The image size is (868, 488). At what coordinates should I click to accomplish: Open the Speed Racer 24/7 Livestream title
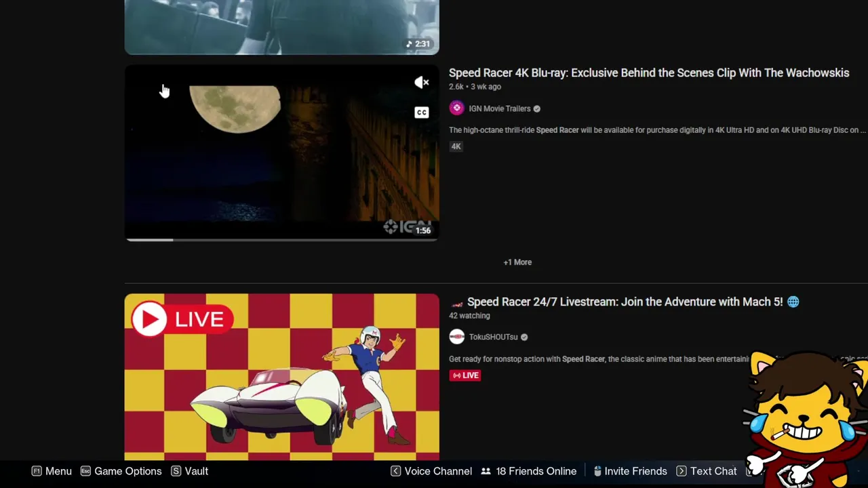click(625, 302)
